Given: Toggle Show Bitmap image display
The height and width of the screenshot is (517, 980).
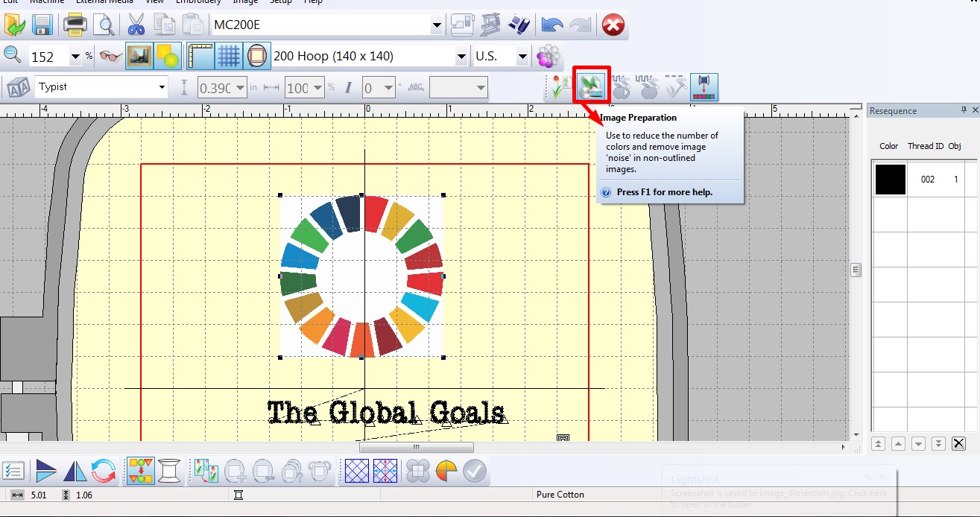Looking at the screenshot, I should tap(138, 56).
